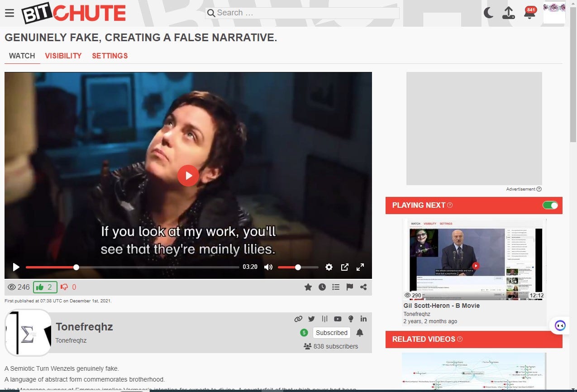Toggle dark mode moon icon
577x392 pixels.
[x=488, y=13]
